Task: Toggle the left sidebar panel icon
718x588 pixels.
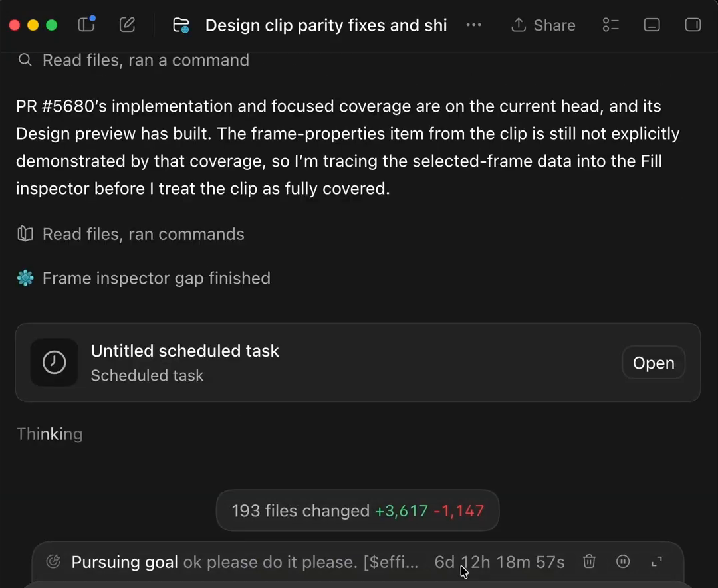Action: 86,25
